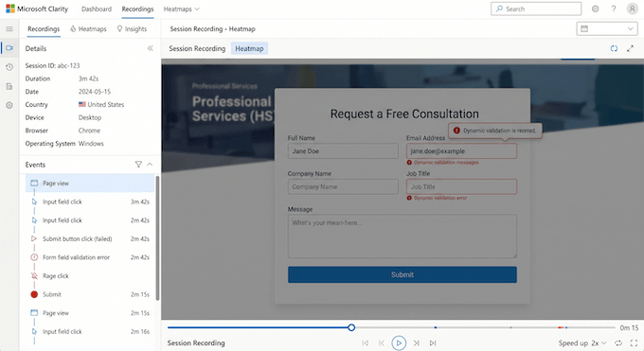Select the Rage click event
The width and height of the screenshot is (644, 351).
[x=90, y=276]
